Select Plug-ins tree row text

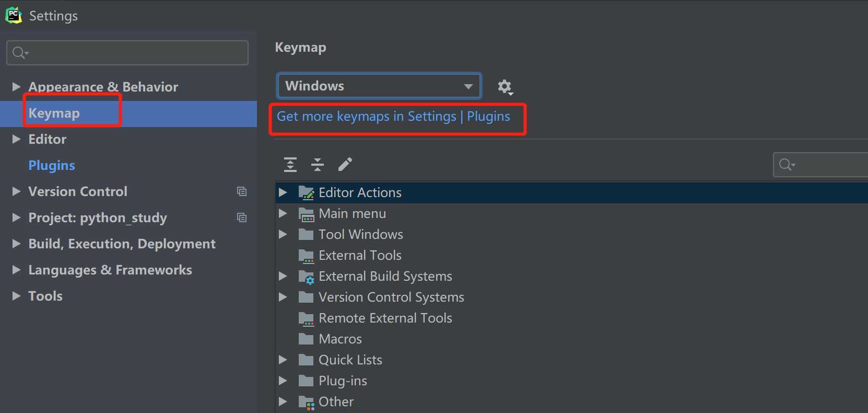click(343, 381)
